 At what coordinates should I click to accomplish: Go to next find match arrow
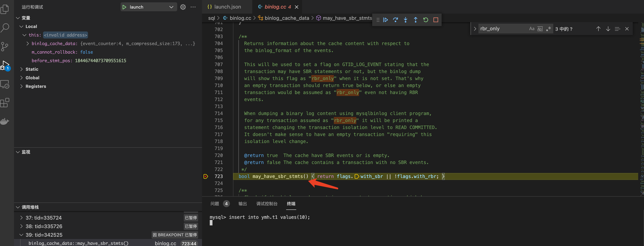point(608,29)
